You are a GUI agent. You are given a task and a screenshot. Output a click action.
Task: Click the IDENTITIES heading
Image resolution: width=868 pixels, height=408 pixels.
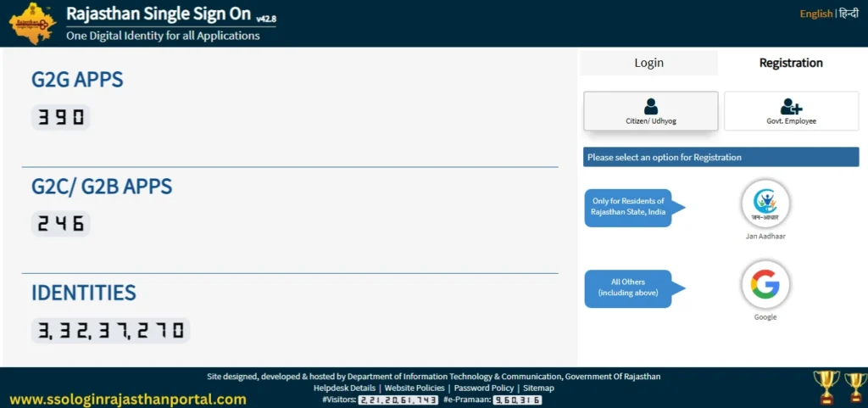[84, 293]
